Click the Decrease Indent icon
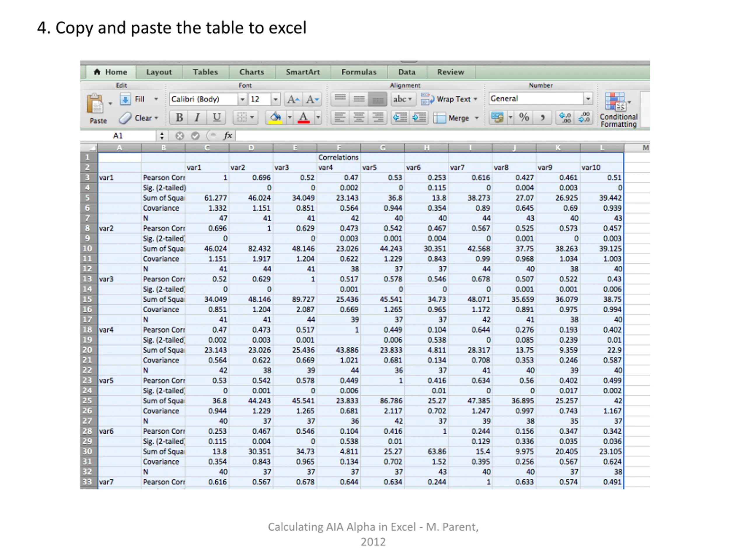Screen dimensions: 747x560 pyautogui.click(x=400, y=118)
